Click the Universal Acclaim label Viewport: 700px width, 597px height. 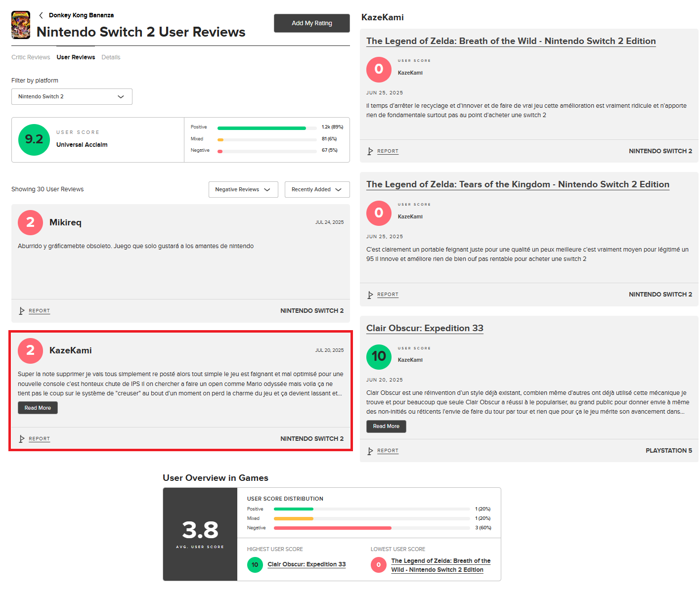[x=82, y=145]
